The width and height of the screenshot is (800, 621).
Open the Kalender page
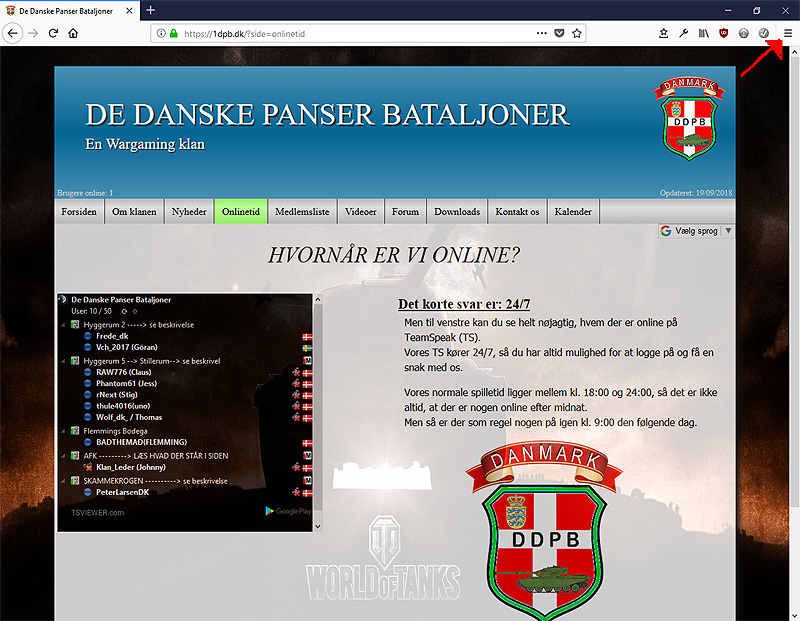tap(573, 212)
